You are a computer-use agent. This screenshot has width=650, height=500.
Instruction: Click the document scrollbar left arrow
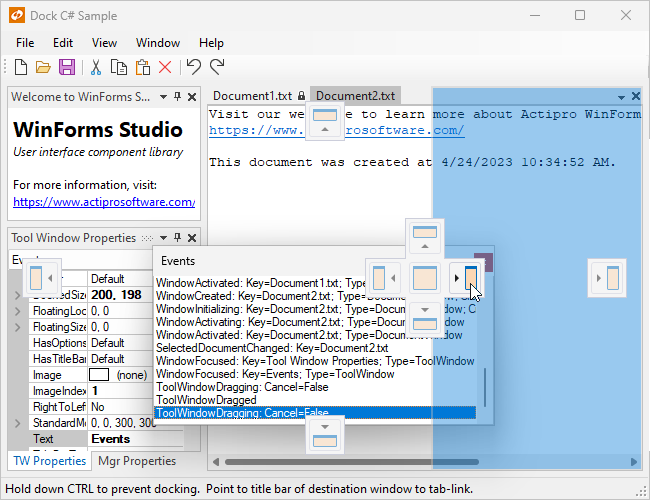pos(216,461)
